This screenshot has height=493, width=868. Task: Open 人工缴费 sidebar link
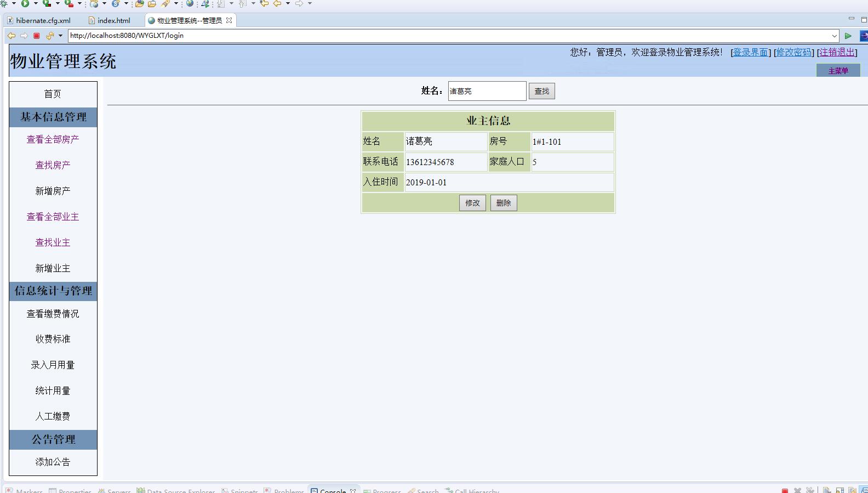(53, 416)
